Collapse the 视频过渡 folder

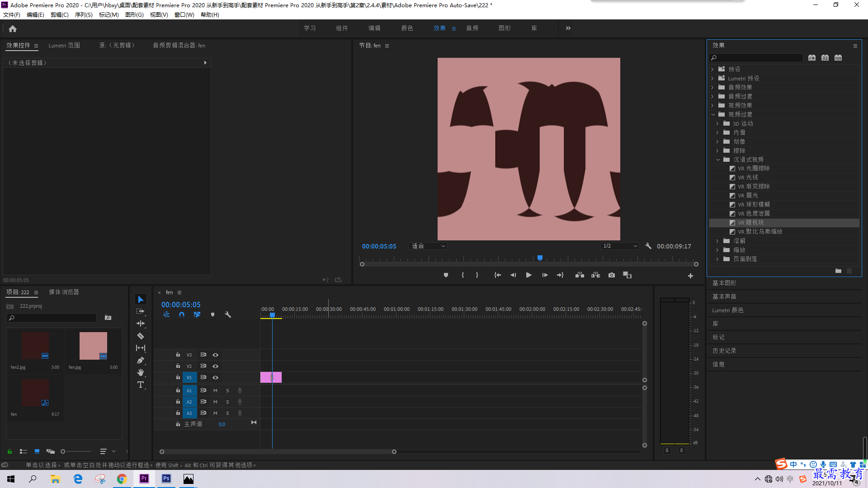[x=713, y=115]
